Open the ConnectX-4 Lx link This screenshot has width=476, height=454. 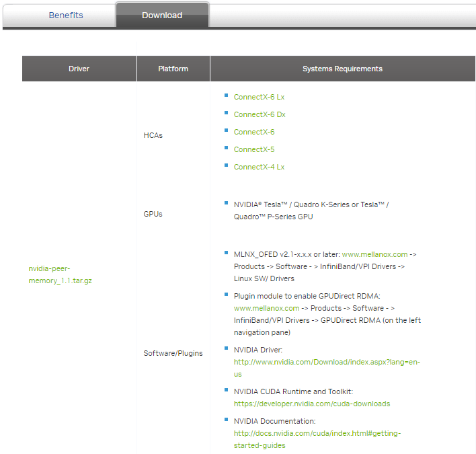pyautogui.click(x=259, y=167)
